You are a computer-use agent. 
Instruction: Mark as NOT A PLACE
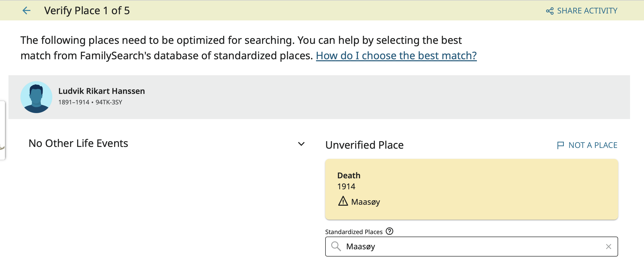(x=592, y=145)
